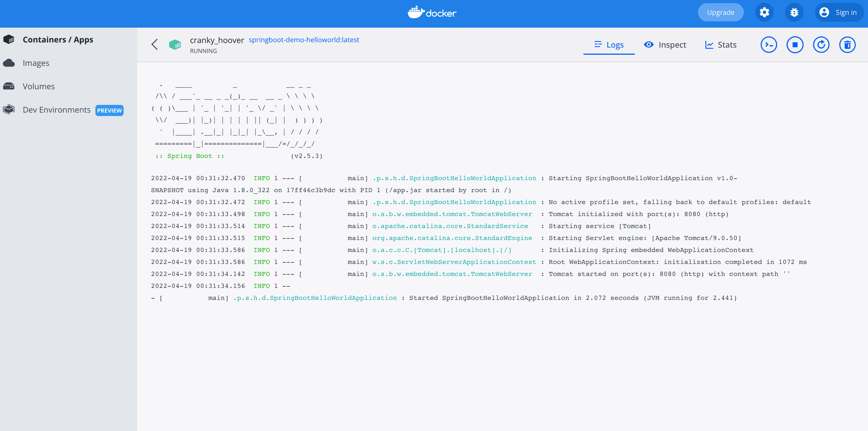This screenshot has height=431, width=868.
Task: Click the PREVIEW badge
Action: [x=109, y=111]
